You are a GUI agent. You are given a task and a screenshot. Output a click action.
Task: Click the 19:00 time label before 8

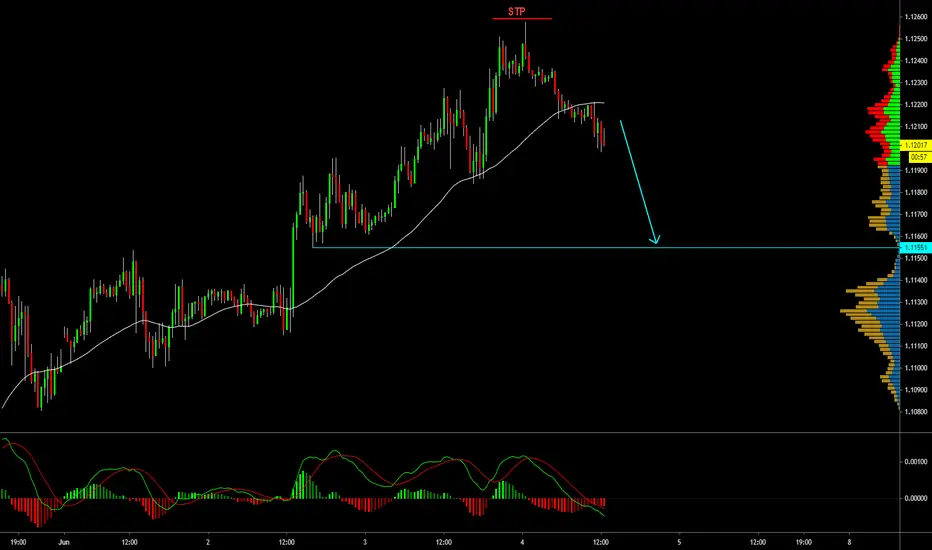point(804,542)
